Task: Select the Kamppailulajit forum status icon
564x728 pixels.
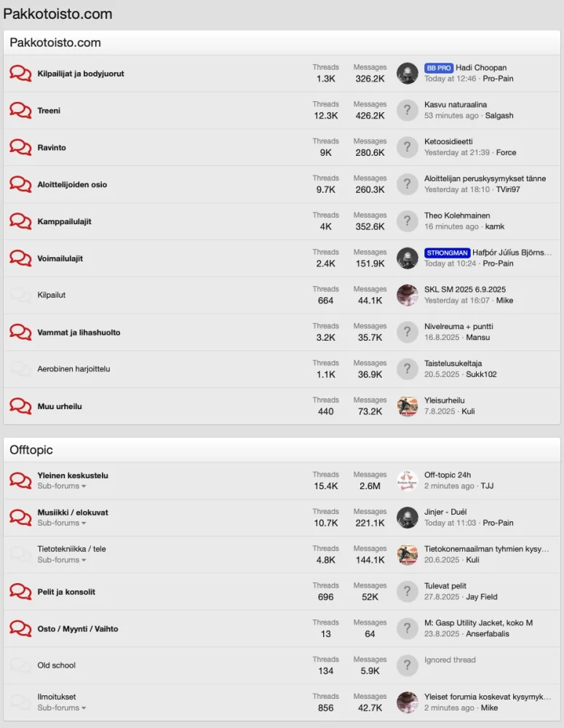Action: (20, 221)
